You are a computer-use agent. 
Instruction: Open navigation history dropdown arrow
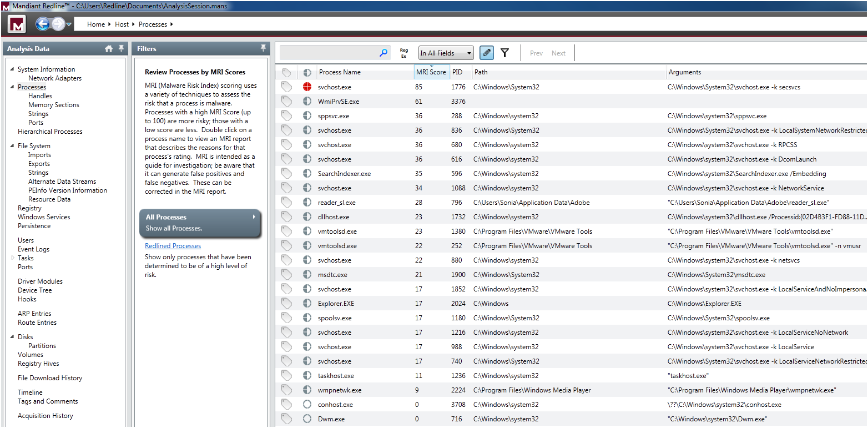tap(69, 24)
